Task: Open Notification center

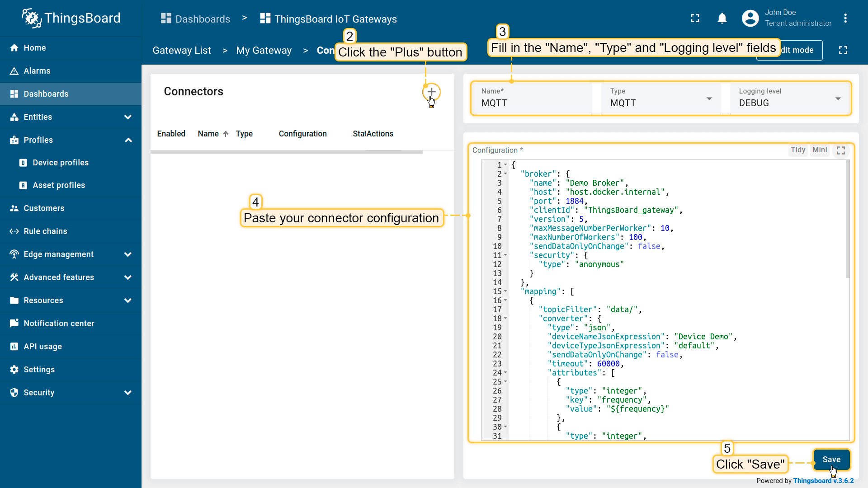Action: click(x=71, y=324)
